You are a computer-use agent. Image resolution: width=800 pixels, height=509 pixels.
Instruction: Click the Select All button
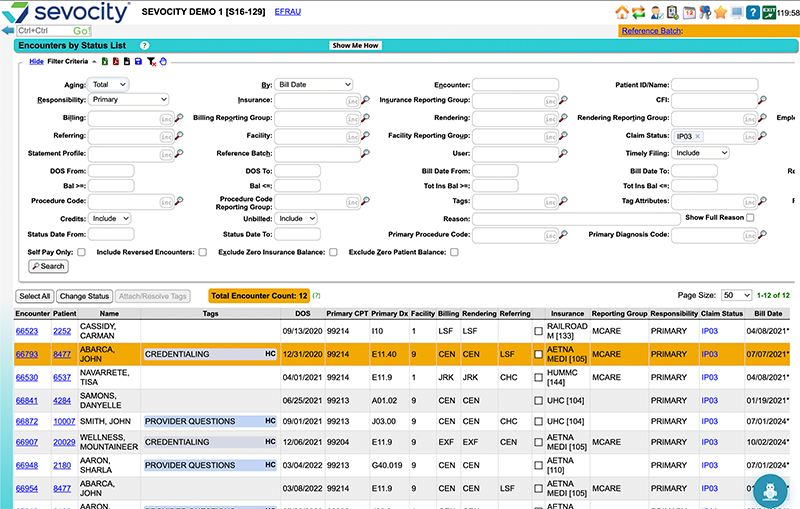[35, 296]
